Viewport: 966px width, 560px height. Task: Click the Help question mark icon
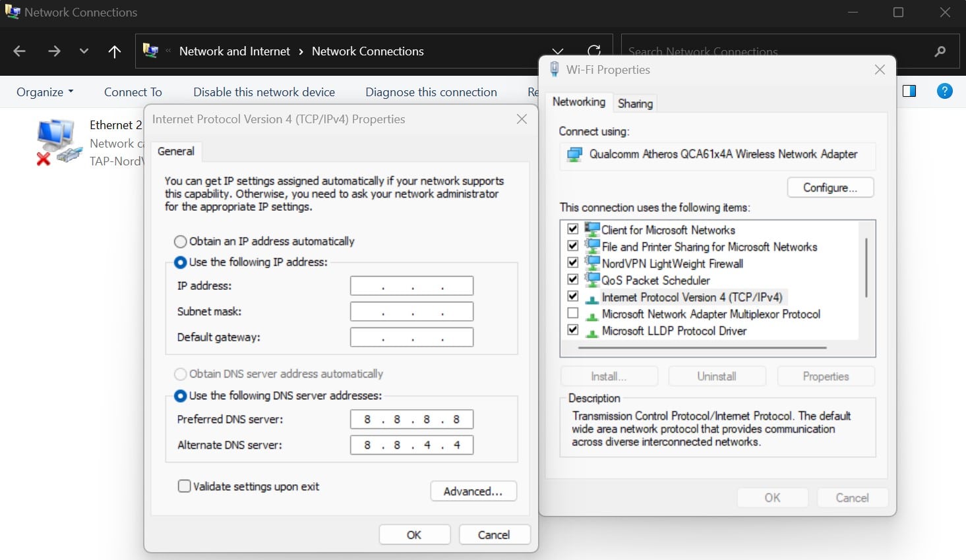[944, 91]
